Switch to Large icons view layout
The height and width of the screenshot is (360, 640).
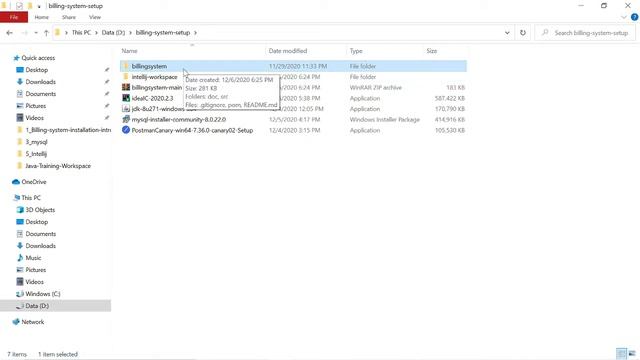pyautogui.click(x=632, y=353)
